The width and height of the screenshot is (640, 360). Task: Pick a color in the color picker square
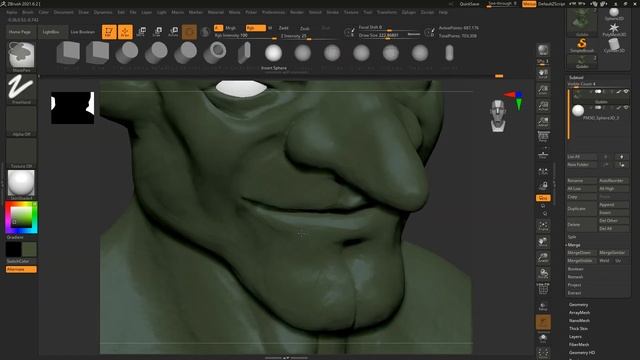click(x=21, y=217)
